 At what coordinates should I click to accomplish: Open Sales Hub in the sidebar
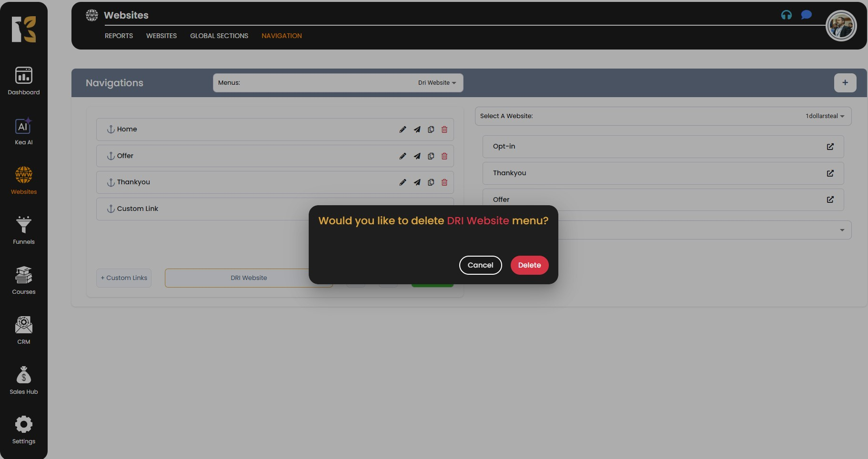coord(24,380)
